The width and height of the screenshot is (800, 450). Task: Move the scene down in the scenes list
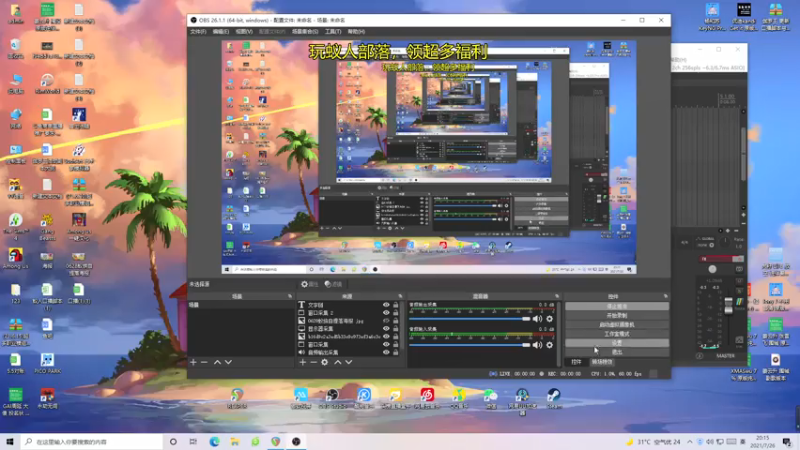[228, 362]
